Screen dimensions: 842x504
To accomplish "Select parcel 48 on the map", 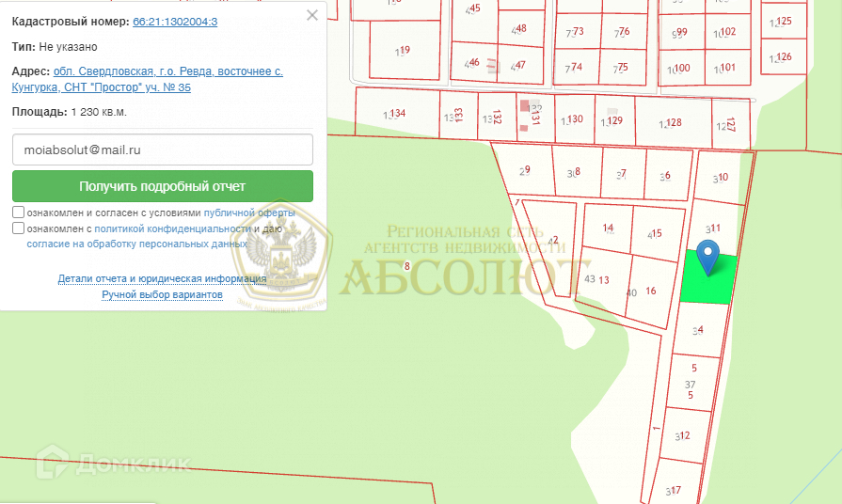I will point(521,28).
